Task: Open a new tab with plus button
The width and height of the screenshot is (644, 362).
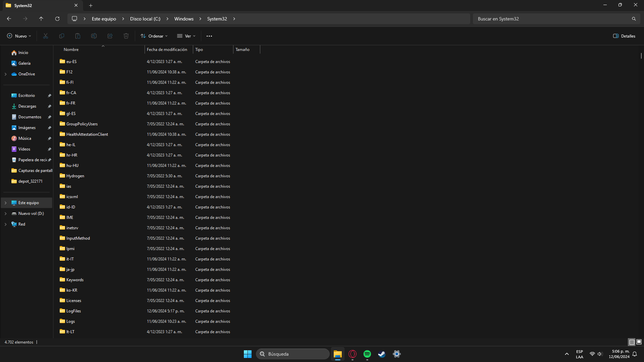Action: pyautogui.click(x=91, y=5)
